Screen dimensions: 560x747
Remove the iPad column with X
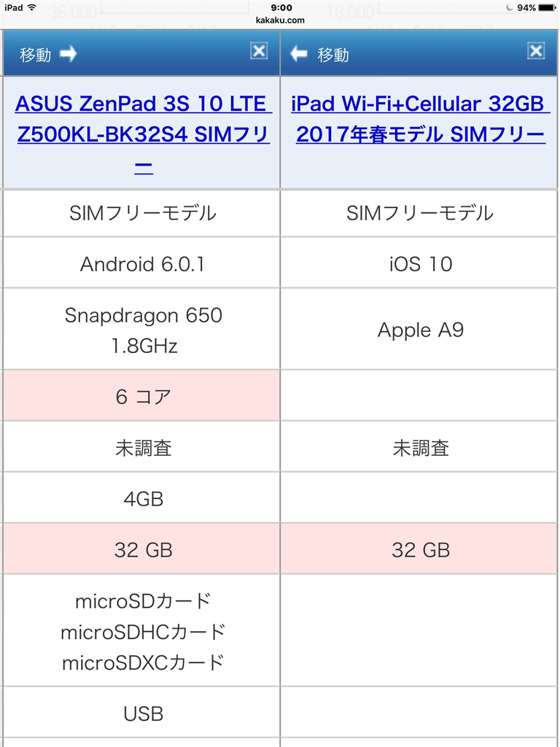pos(536,50)
